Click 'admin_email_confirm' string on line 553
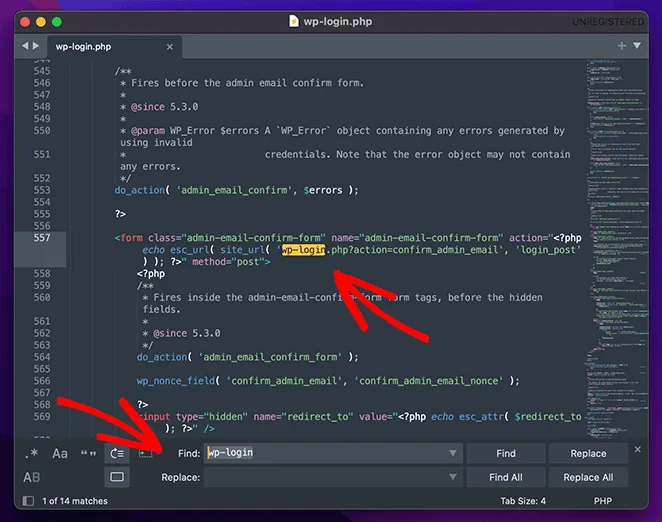This screenshot has height=522, width=662. (234, 190)
